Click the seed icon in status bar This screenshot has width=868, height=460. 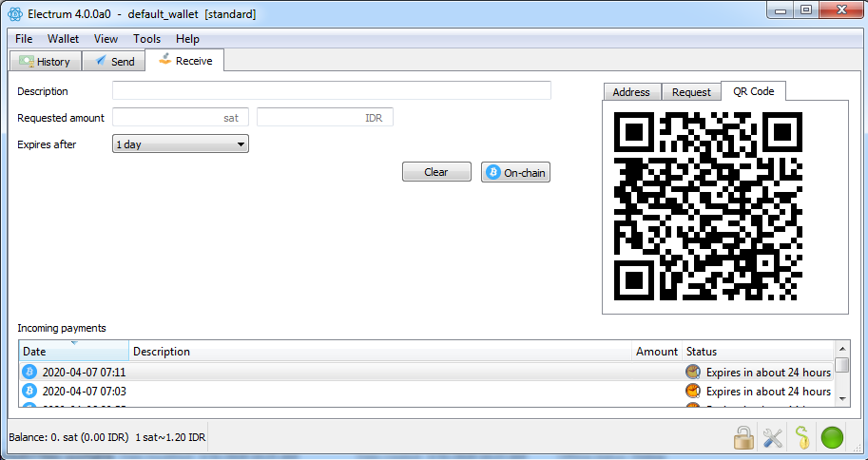[x=802, y=437]
